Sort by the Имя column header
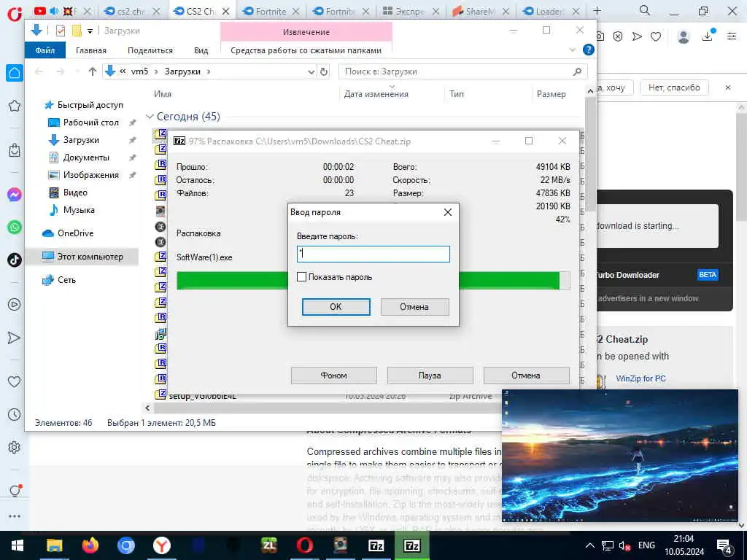Screen dimensions: 747x560 click(163, 94)
